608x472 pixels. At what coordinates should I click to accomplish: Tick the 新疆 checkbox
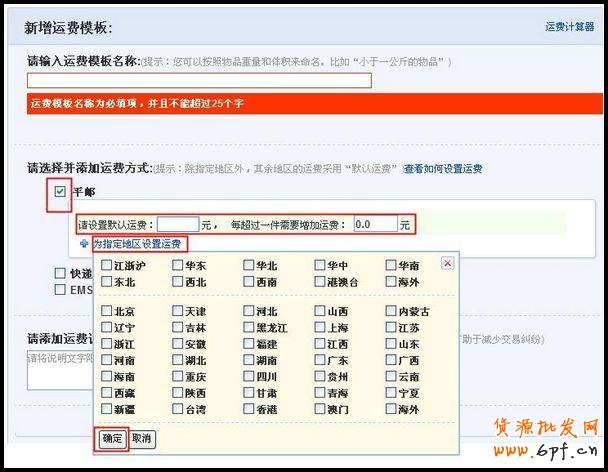tap(106, 410)
